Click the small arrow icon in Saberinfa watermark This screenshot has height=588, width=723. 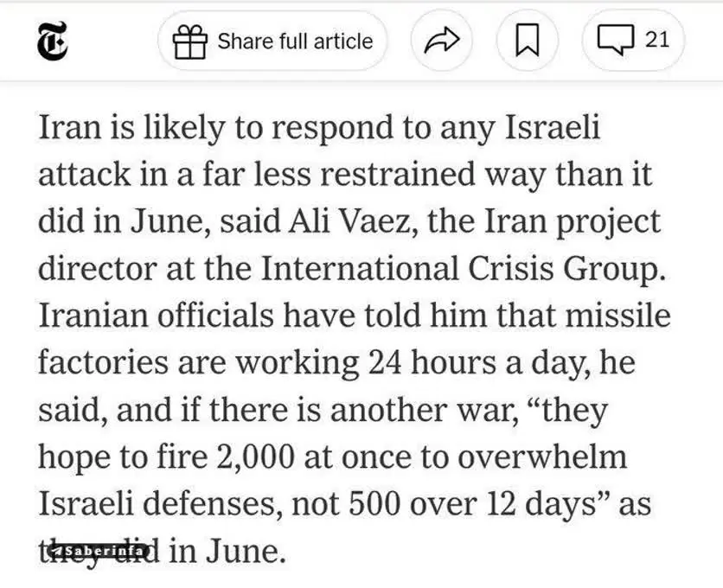click(x=58, y=550)
